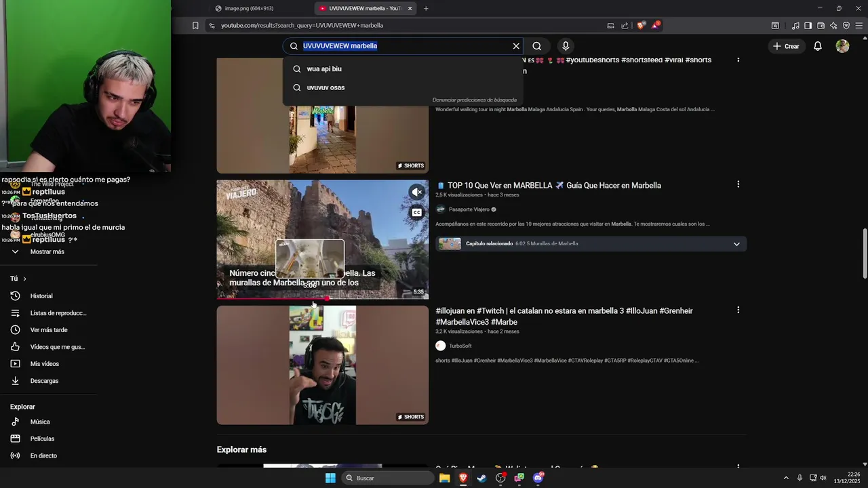The height and width of the screenshot is (488, 868).
Task: Open the #illojuan en #Twitch short title
Action: click(564, 317)
